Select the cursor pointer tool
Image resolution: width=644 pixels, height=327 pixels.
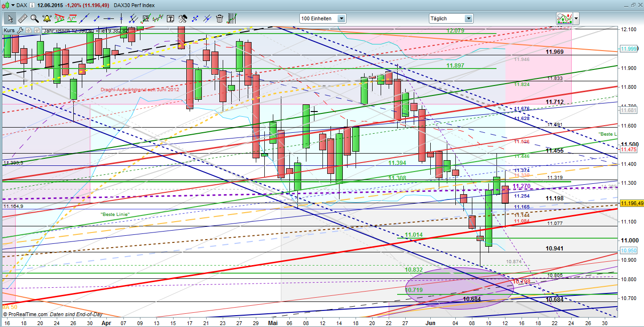click(9, 18)
